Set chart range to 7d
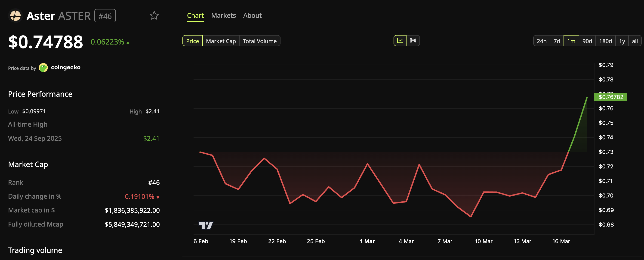The image size is (644, 260). 557,41
